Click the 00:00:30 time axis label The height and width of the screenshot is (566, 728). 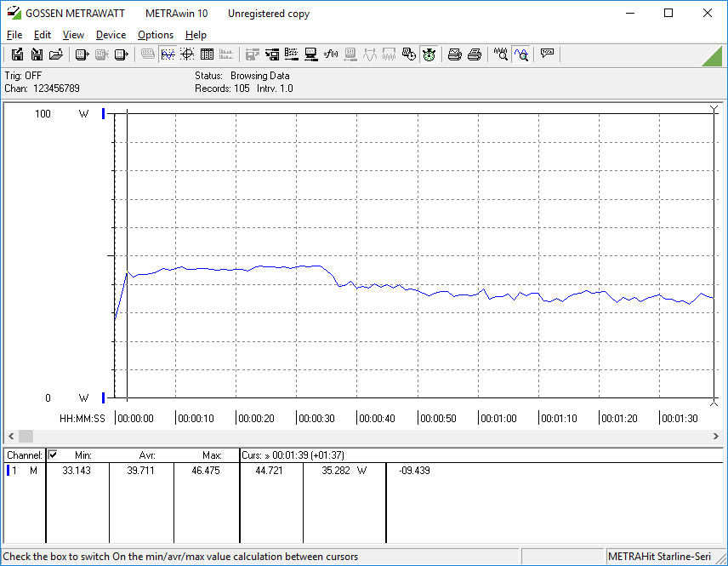[316, 419]
